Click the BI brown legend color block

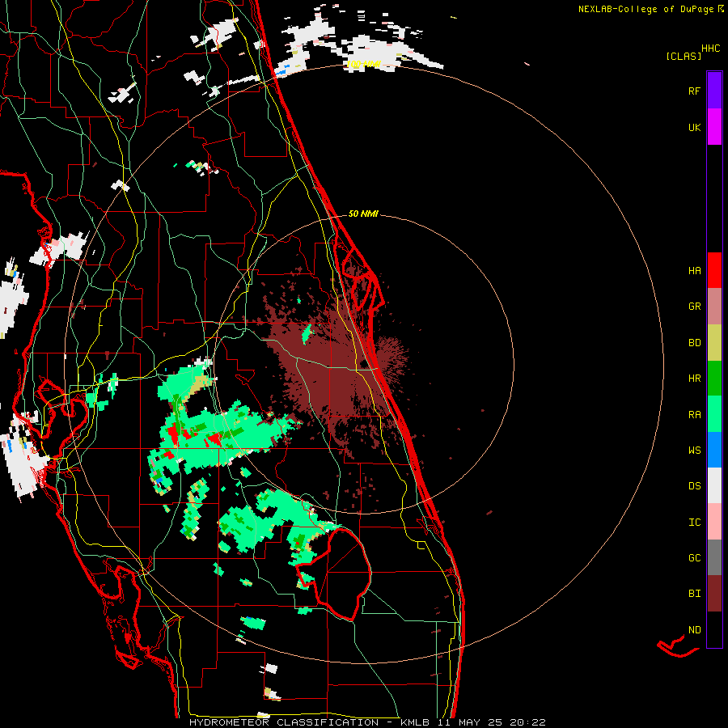tap(714, 594)
